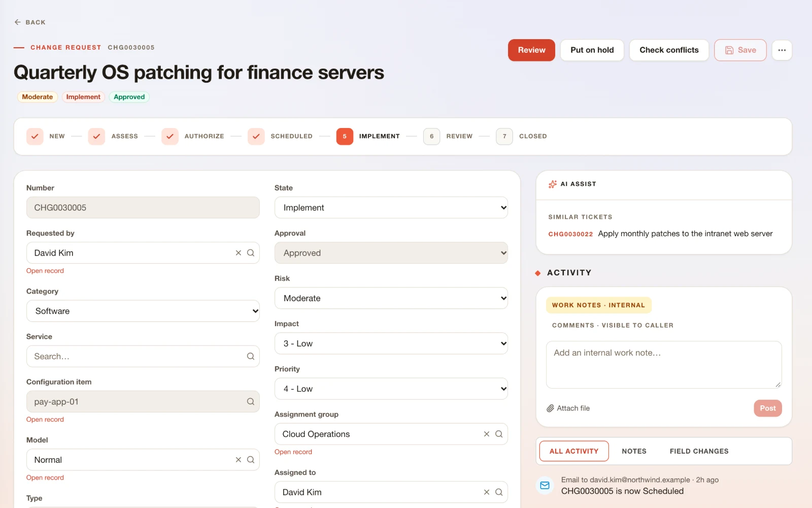Screen dimensions: 812x508
Task: Open Model field lookup magnifier
Action: tap(251, 460)
